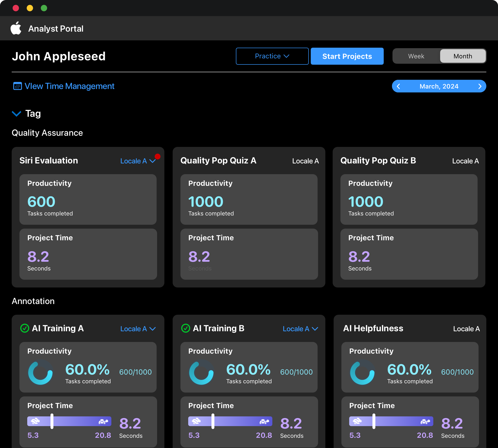The image size is (498, 448).
Task: Switch the view to Month
Action: (463, 56)
